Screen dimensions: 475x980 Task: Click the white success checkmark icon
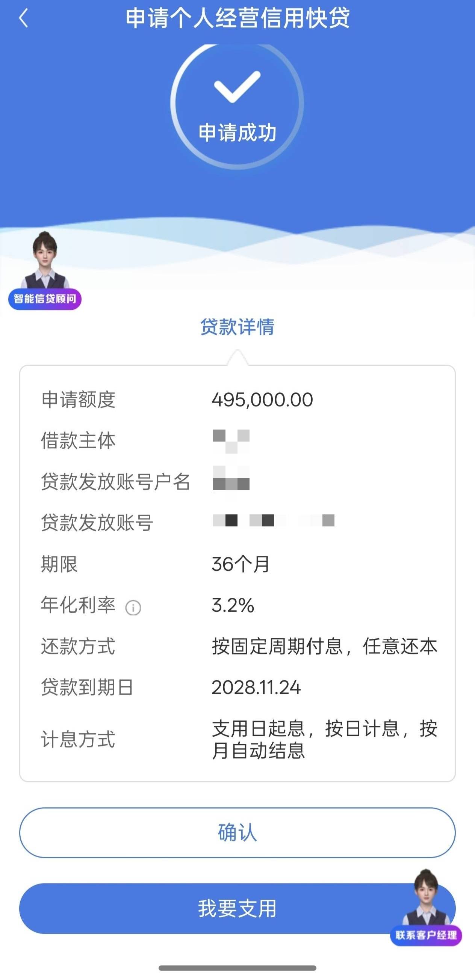click(237, 86)
